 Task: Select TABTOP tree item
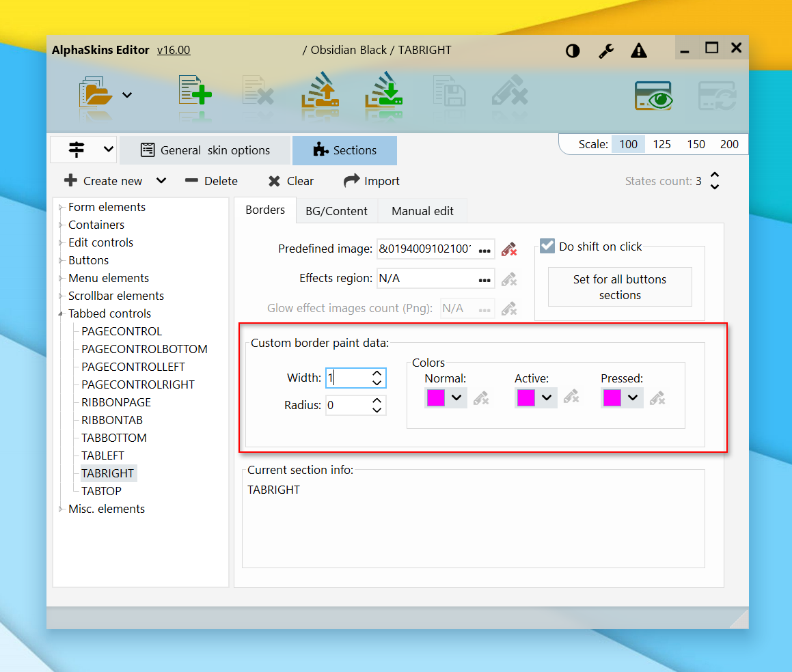[x=102, y=491]
